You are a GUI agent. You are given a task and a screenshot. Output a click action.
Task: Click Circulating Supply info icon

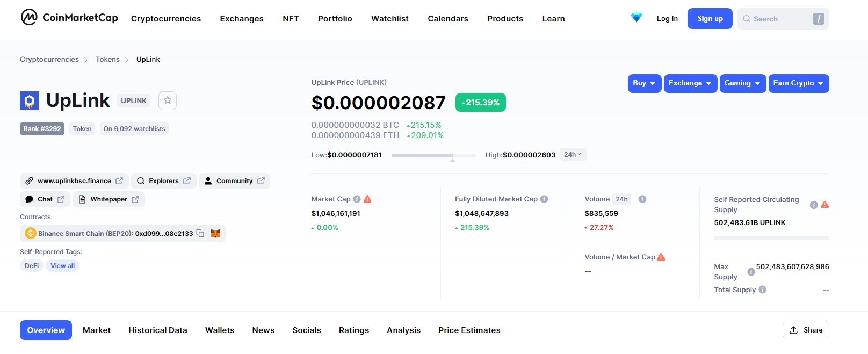(814, 205)
